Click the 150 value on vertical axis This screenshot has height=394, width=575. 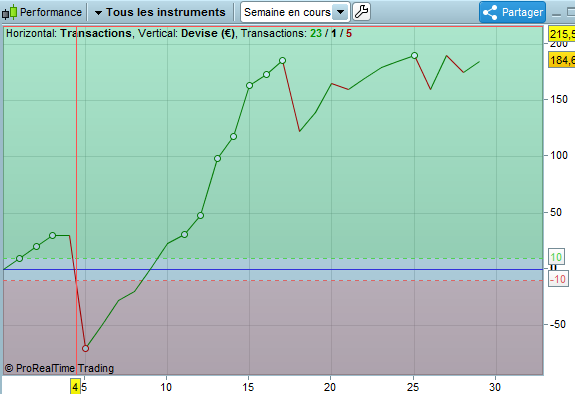coord(559,99)
